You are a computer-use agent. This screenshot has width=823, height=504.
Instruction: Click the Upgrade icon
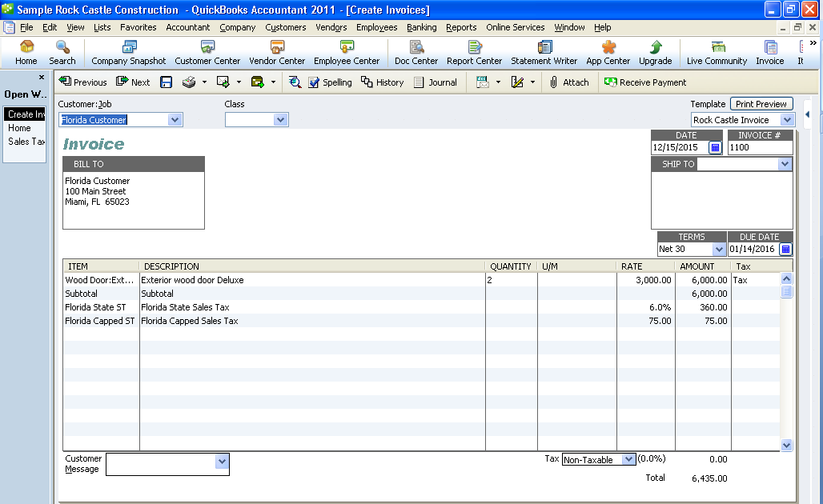pos(655,53)
